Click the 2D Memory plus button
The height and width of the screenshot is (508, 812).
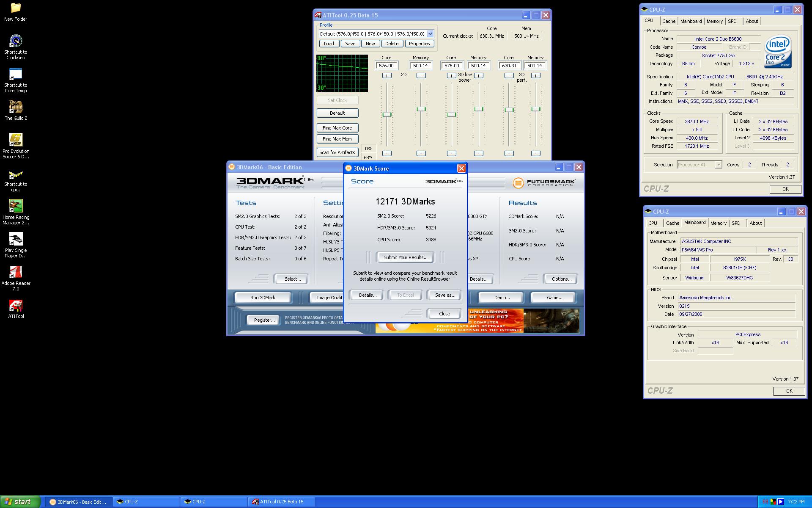pyautogui.click(x=421, y=76)
